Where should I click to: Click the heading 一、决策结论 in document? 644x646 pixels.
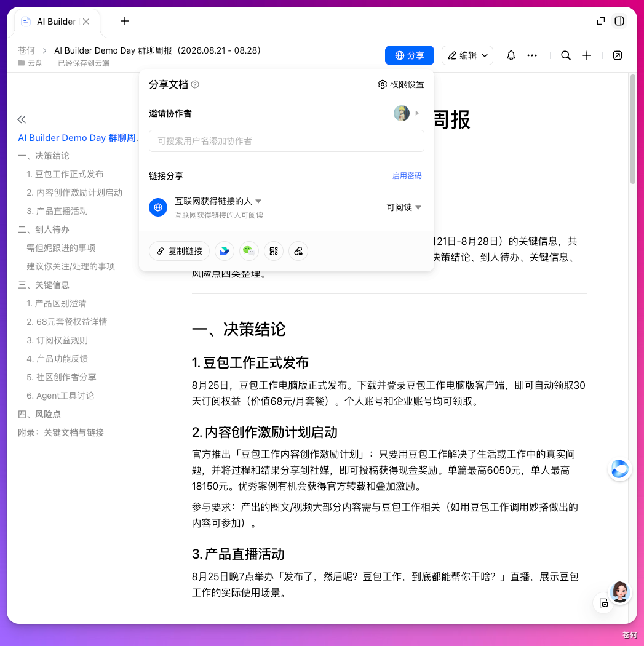(x=239, y=329)
